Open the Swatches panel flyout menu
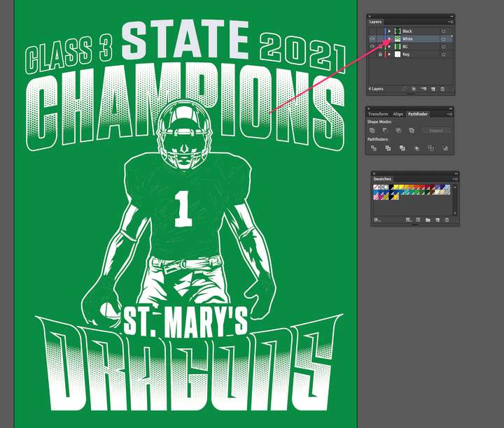Viewport: 504px width, 428px height. point(456,179)
